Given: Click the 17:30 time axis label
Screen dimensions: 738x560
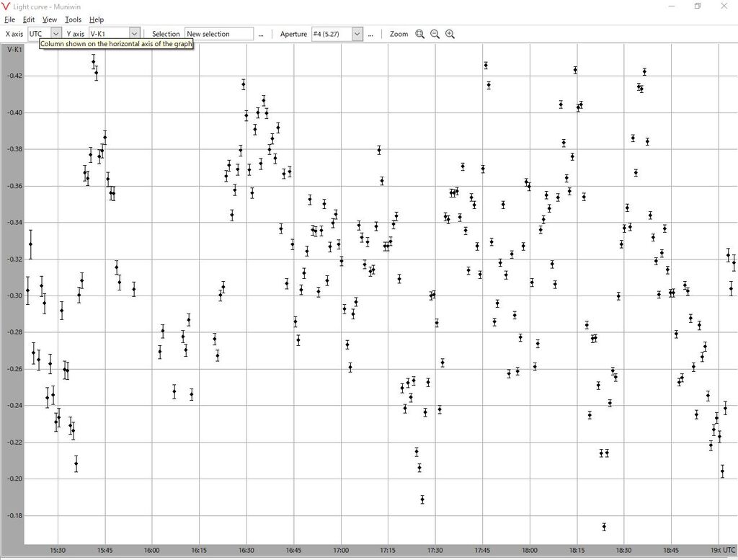Looking at the screenshot, I should click(435, 550).
